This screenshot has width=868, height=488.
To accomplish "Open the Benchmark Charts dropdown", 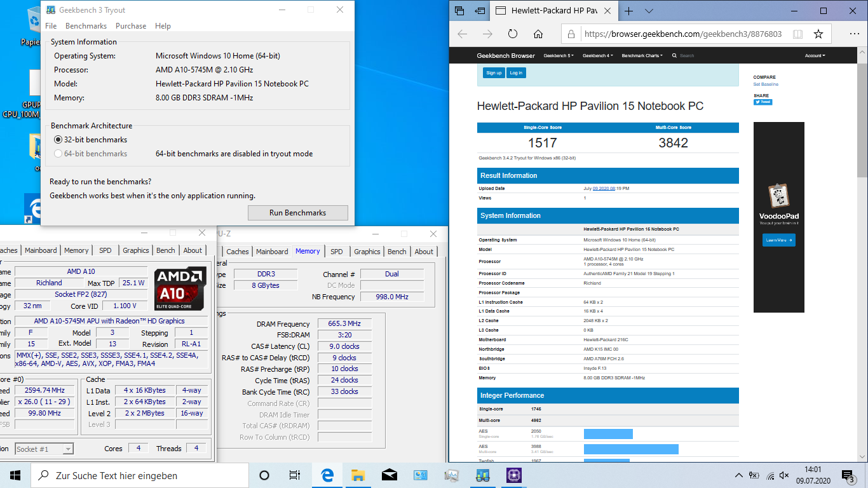I will pyautogui.click(x=642, y=56).
